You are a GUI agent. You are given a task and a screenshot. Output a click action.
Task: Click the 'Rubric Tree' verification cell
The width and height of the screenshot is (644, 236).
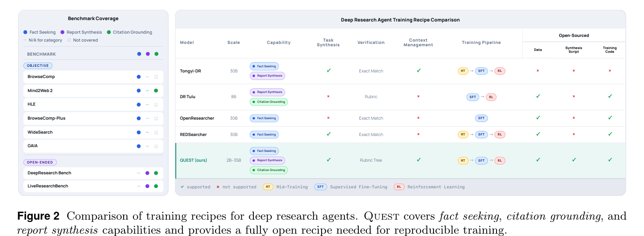pyautogui.click(x=371, y=160)
